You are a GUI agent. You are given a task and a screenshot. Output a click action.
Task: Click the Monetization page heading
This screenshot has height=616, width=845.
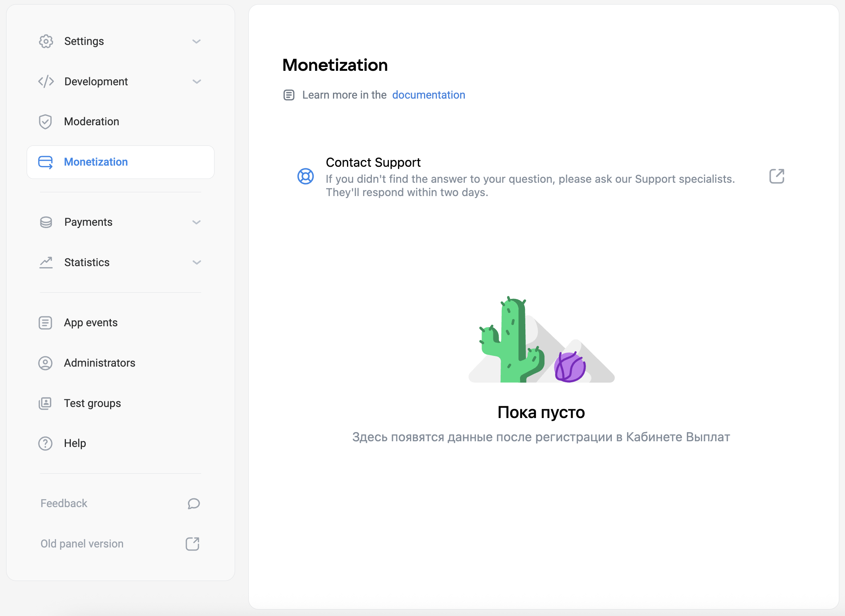(335, 65)
